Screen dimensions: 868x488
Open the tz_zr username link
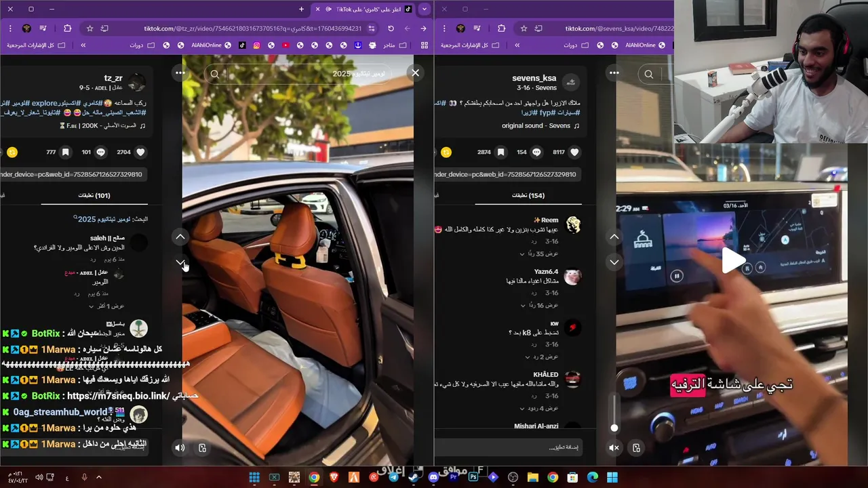[x=113, y=78]
